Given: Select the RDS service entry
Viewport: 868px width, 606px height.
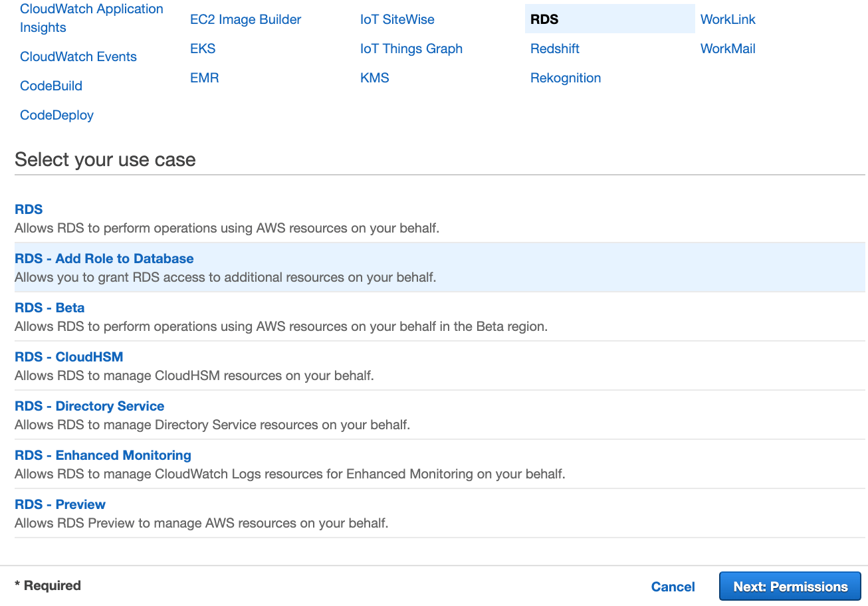Looking at the screenshot, I should click(544, 19).
